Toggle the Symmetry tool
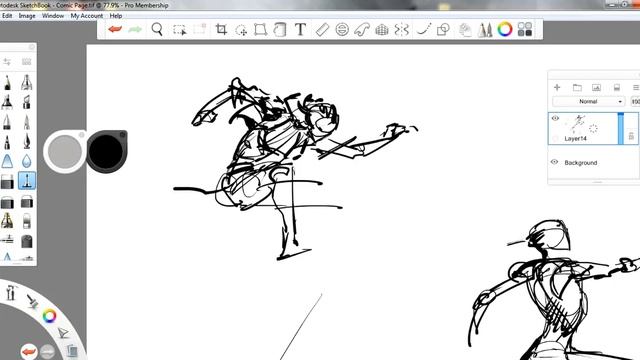 tap(402, 29)
